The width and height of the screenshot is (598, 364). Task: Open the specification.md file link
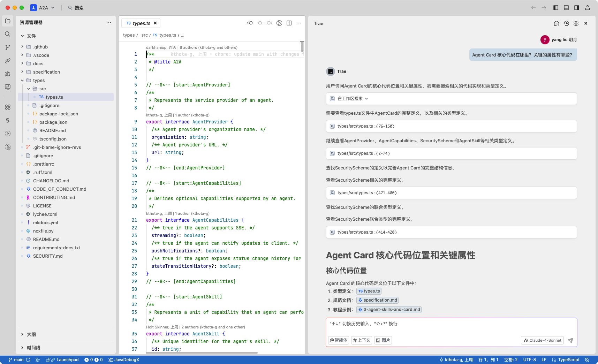[x=377, y=300]
